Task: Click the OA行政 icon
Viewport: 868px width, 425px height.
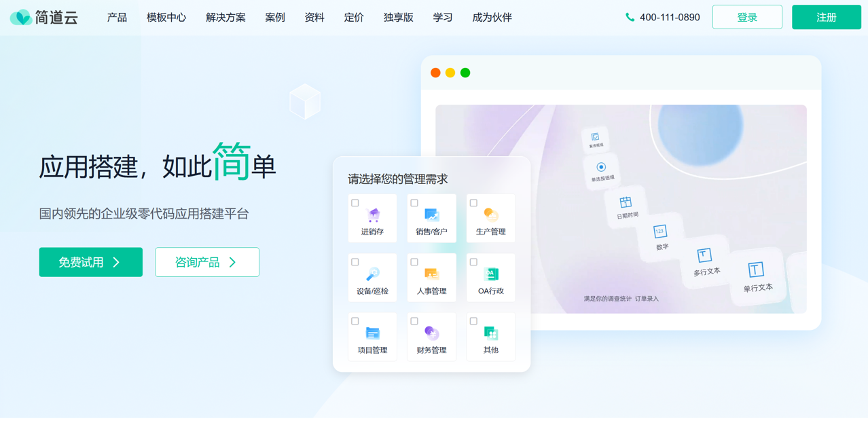Action: pyautogui.click(x=490, y=274)
